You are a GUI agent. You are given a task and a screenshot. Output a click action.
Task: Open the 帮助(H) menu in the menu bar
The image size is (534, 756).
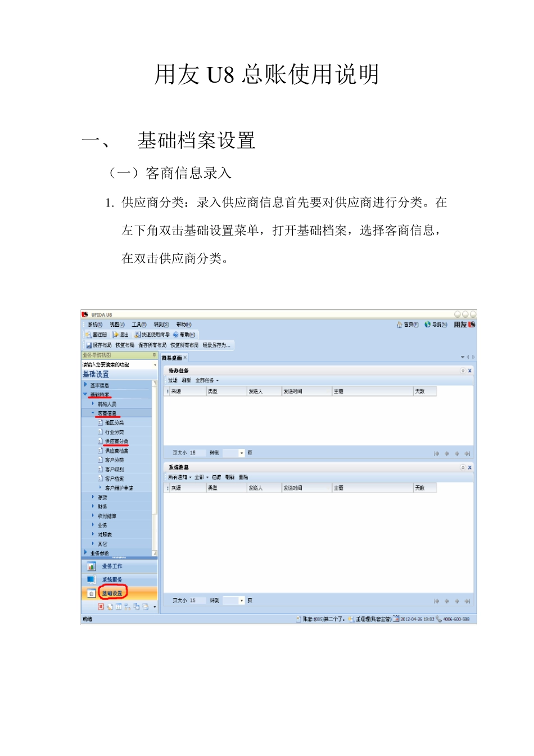point(184,325)
